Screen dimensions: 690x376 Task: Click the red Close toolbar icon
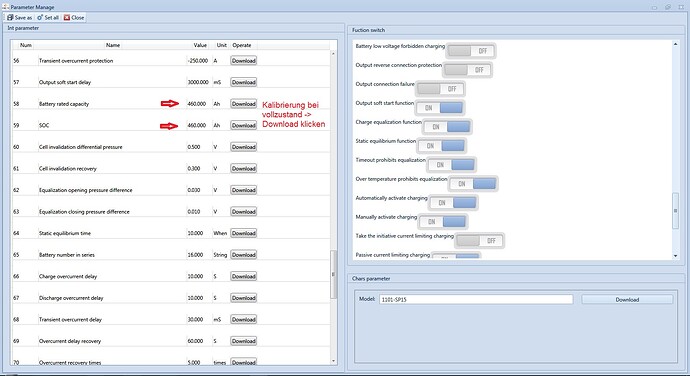(66, 18)
